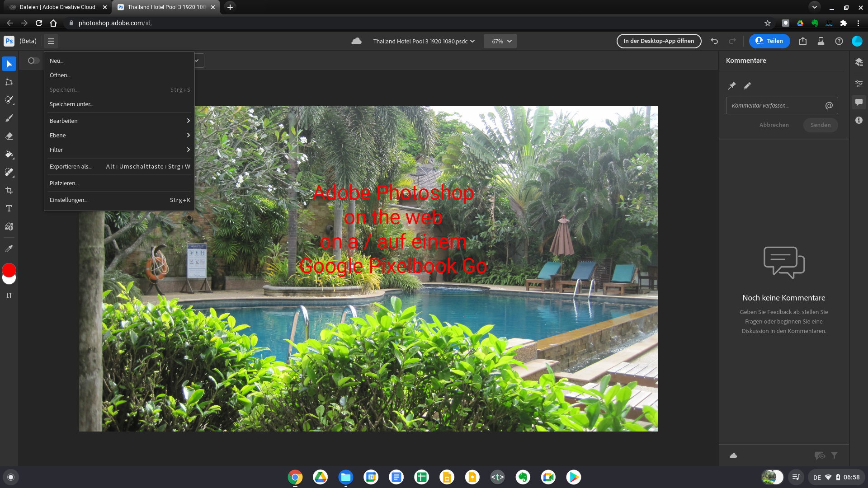Choose Platzieren... menu entry
Image resolution: width=868 pixels, height=488 pixels.
coord(119,183)
